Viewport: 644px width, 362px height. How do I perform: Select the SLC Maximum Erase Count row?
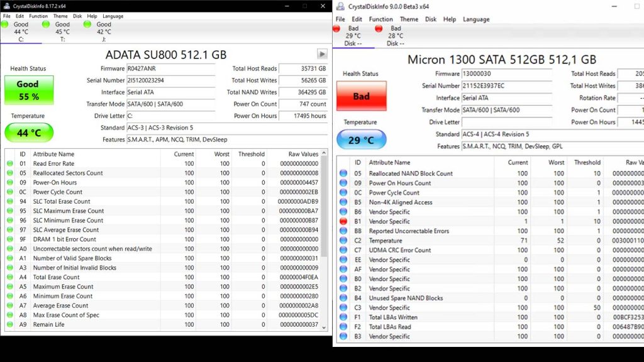[163, 211]
